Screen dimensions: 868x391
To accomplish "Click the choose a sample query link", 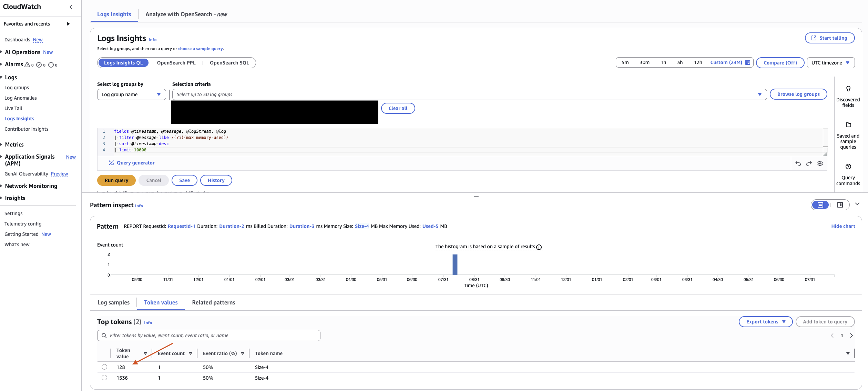I will point(200,48).
